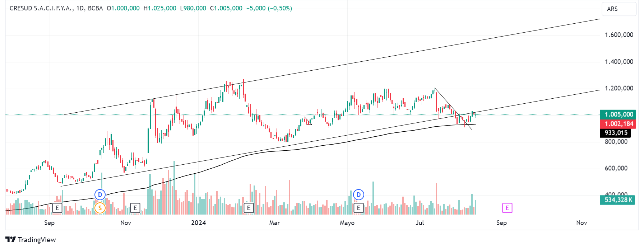The height and width of the screenshot is (249, 644).
Task: Click the 2024 label on the time axis
Action: [198, 223]
